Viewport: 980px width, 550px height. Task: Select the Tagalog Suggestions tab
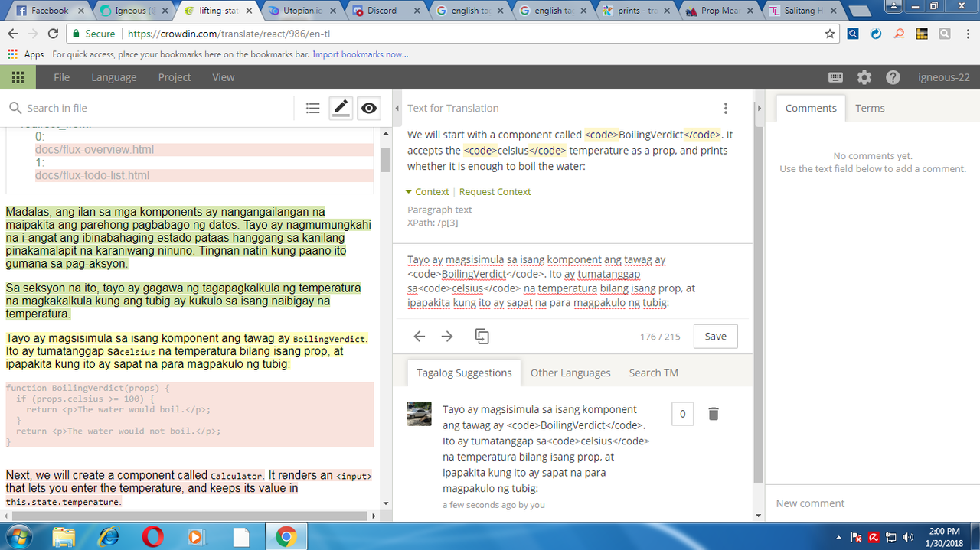click(x=464, y=373)
